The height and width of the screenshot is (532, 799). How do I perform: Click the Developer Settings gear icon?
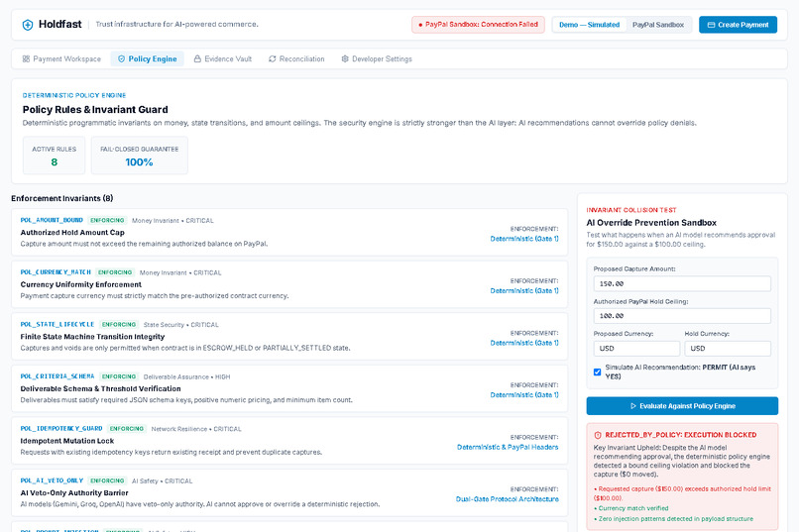pyautogui.click(x=345, y=59)
